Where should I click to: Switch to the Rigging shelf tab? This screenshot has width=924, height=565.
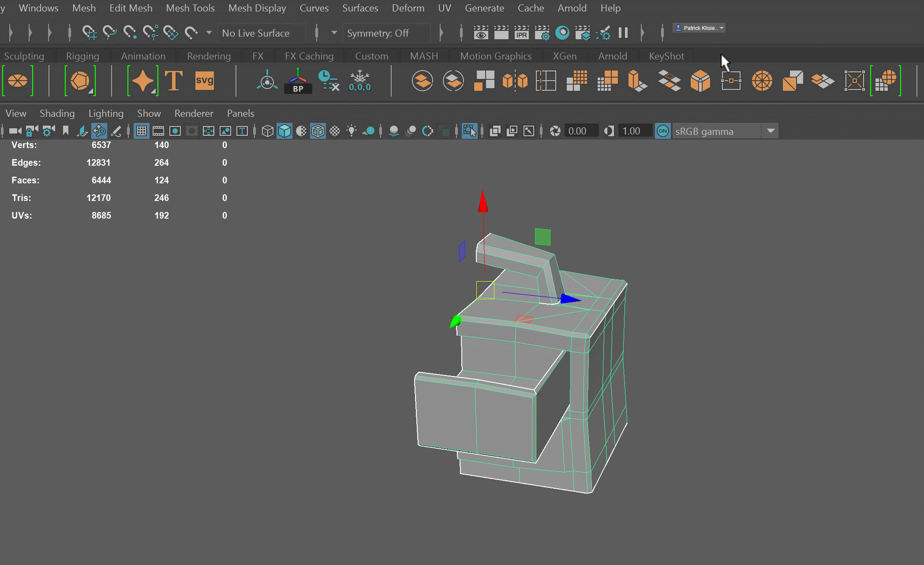click(x=82, y=56)
